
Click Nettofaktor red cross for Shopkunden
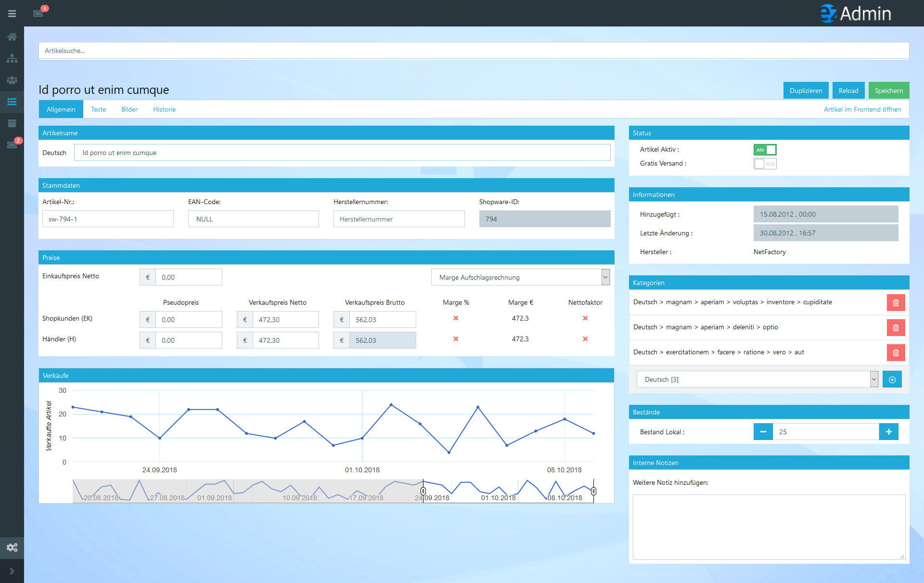click(585, 318)
